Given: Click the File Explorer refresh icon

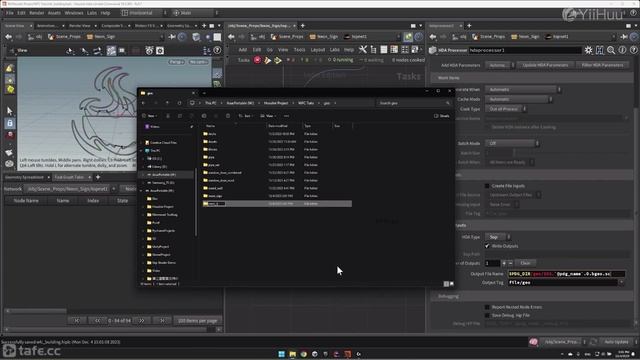Looking at the screenshot, I should point(179,103).
